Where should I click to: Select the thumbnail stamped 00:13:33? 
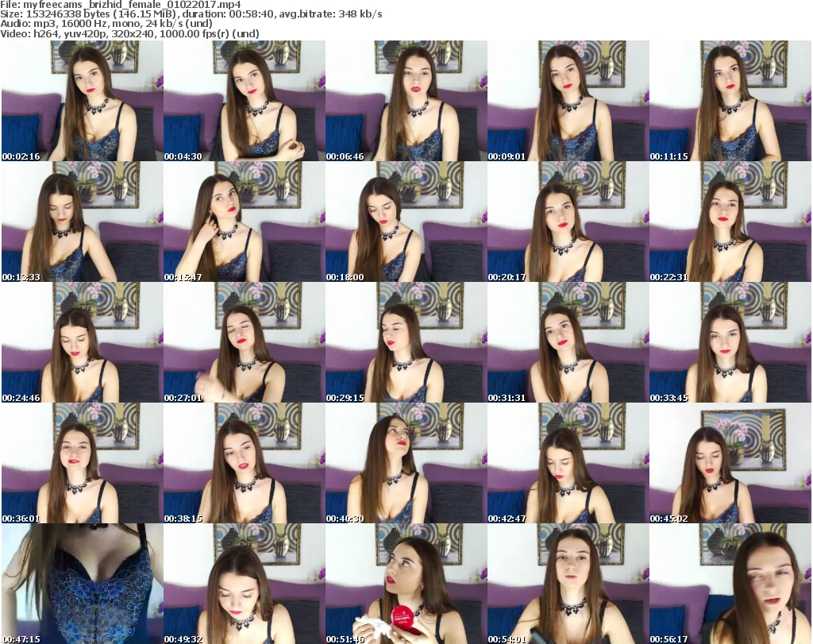[x=82, y=222]
